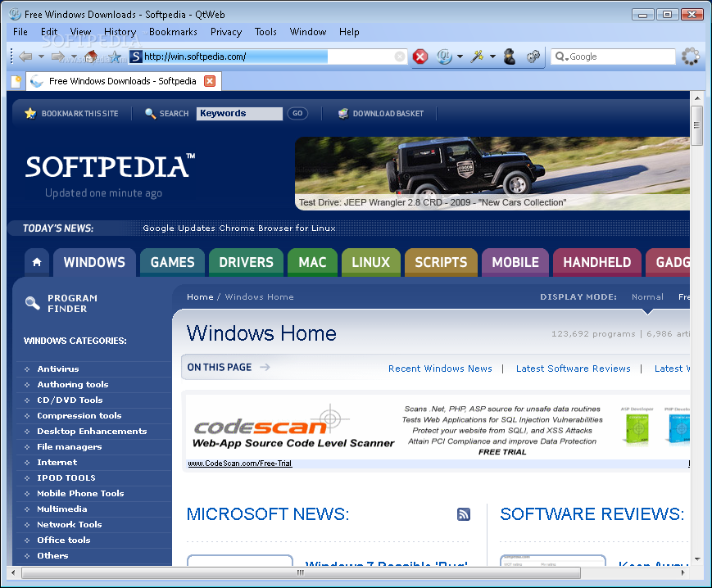Screen dimensions: 712x588
Task: Open the Compression tools category link
Action: click(79, 415)
